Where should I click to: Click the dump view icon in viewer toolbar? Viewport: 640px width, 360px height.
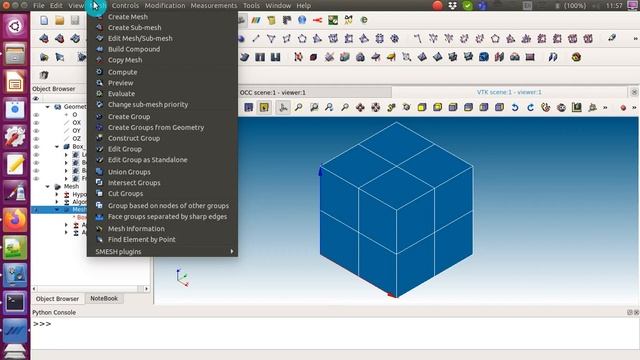coord(249,107)
